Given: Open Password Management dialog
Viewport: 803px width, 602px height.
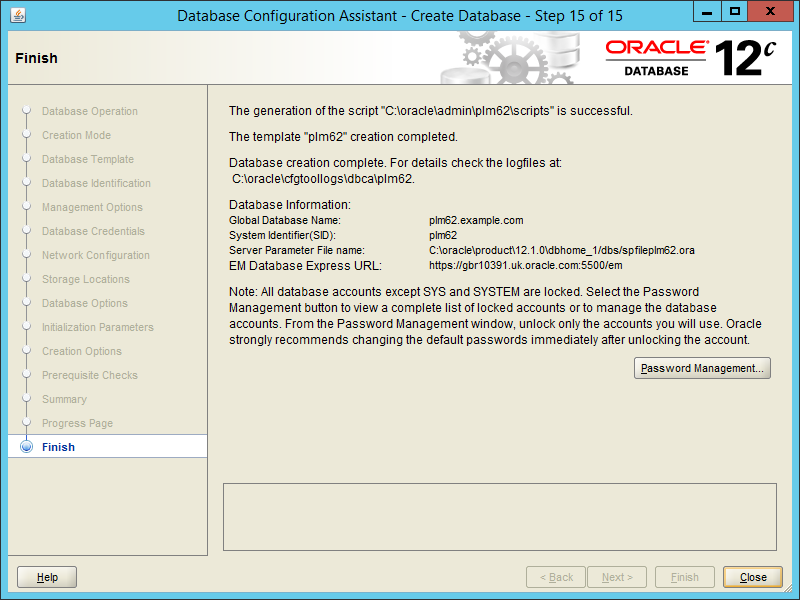Looking at the screenshot, I should pos(702,368).
